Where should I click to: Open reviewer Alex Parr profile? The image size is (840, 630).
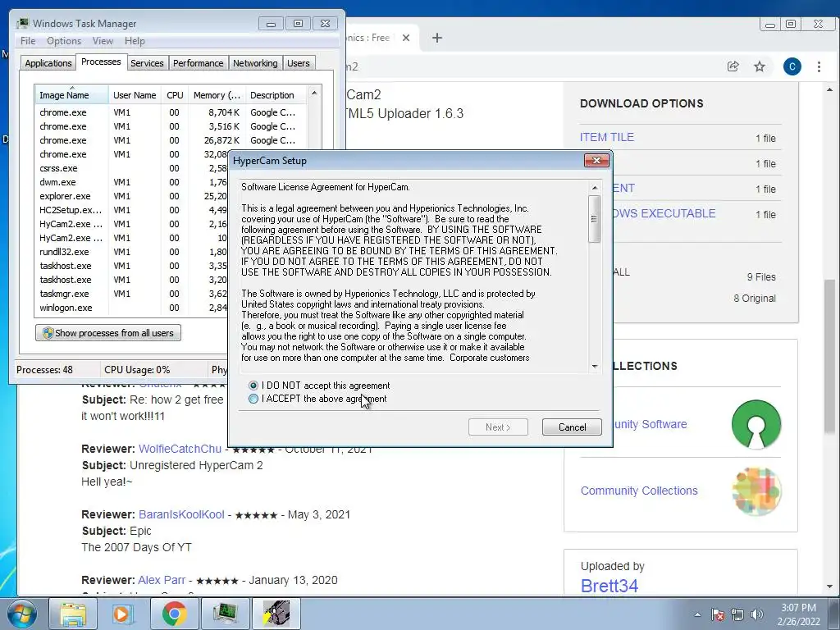pyautogui.click(x=162, y=580)
